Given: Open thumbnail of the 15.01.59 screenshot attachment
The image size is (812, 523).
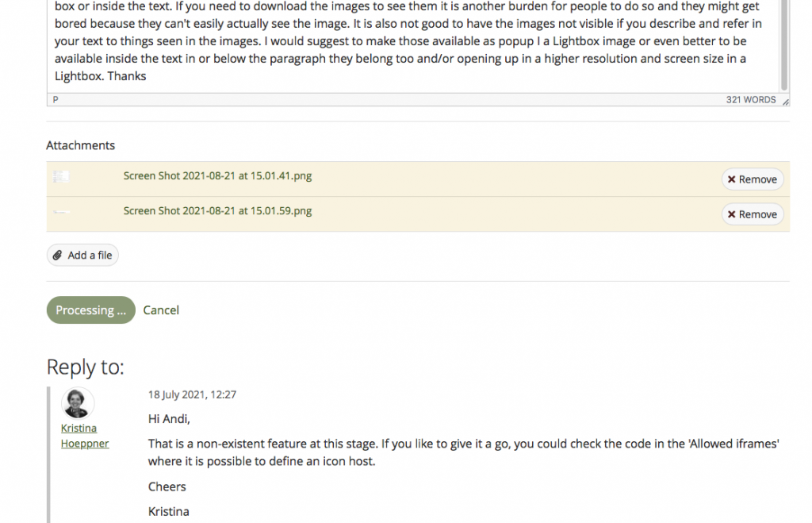Looking at the screenshot, I should [x=61, y=212].
